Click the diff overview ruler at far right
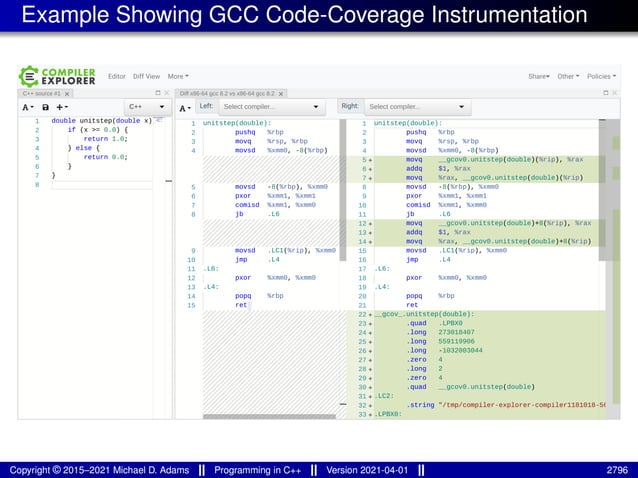638x478 pixels. (616, 268)
